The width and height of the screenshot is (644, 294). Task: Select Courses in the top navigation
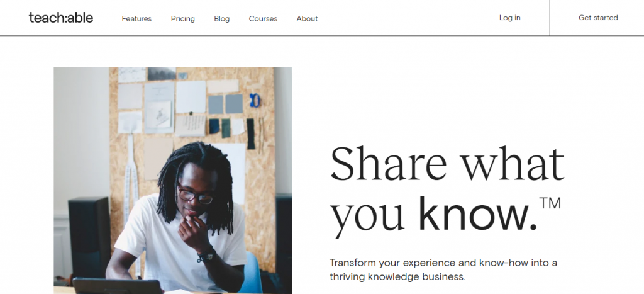263,18
